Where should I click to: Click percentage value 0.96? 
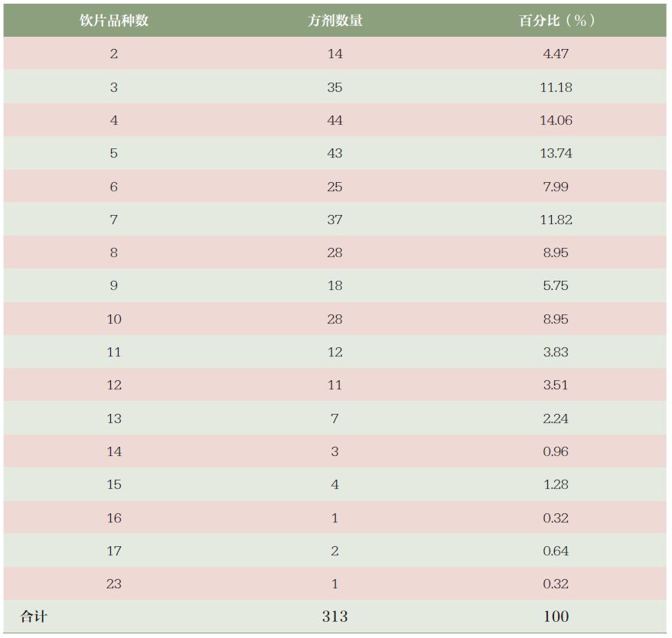(x=556, y=451)
